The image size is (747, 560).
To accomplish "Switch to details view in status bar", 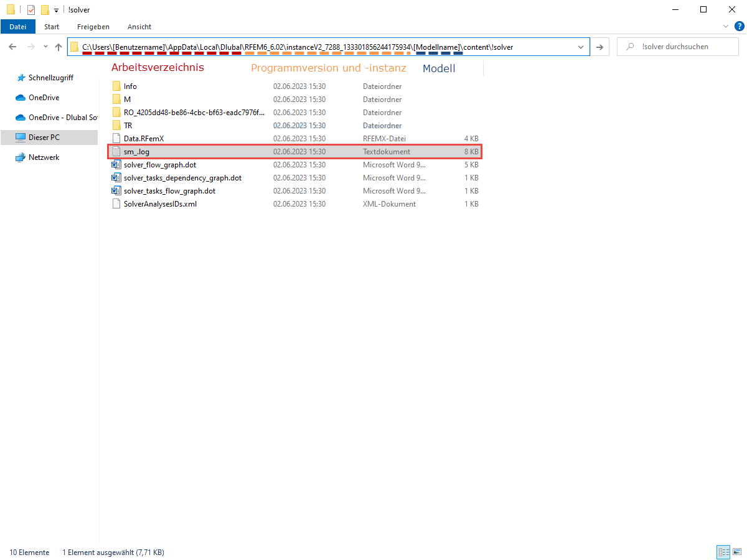I will 723,552.
